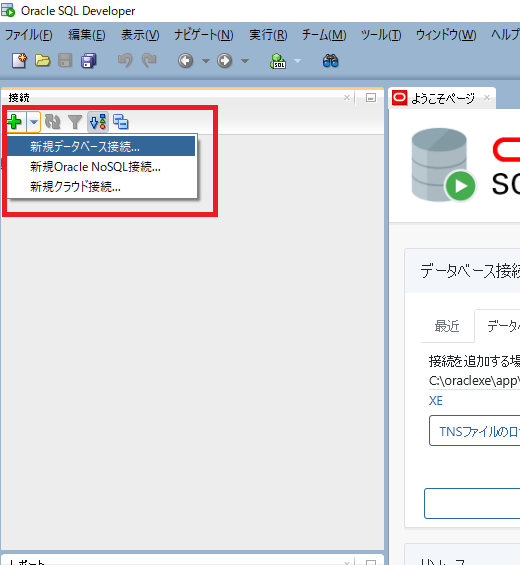Open the 編集 menu

click(x=87, y=35)
